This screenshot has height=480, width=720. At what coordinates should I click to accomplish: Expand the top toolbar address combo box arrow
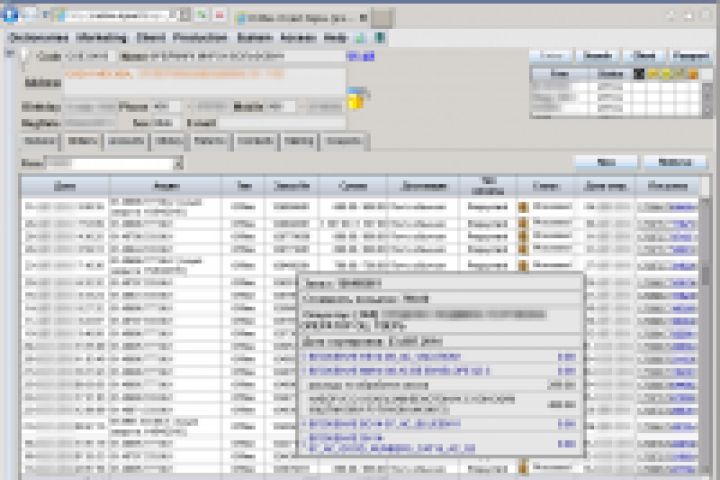185,15
